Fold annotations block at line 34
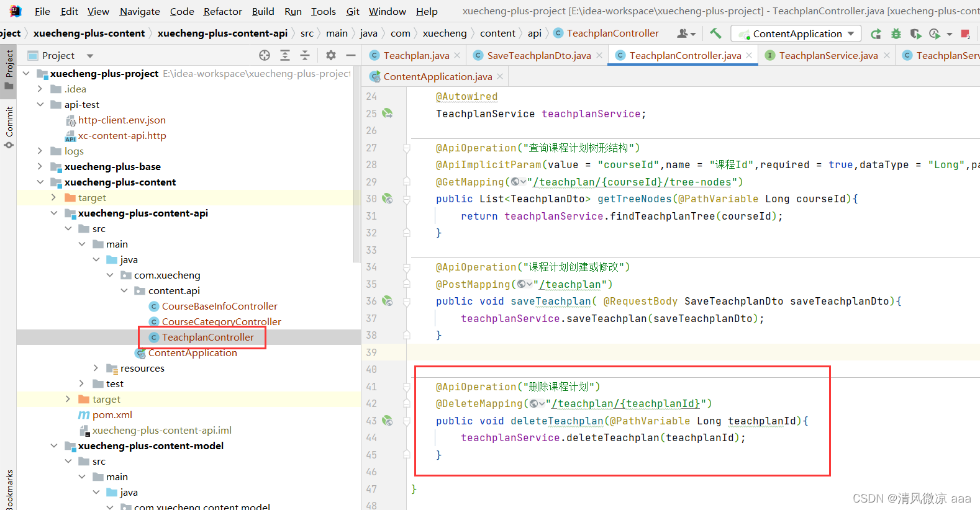The width and height of the screenshot is (980, 510). click(407, 267)
